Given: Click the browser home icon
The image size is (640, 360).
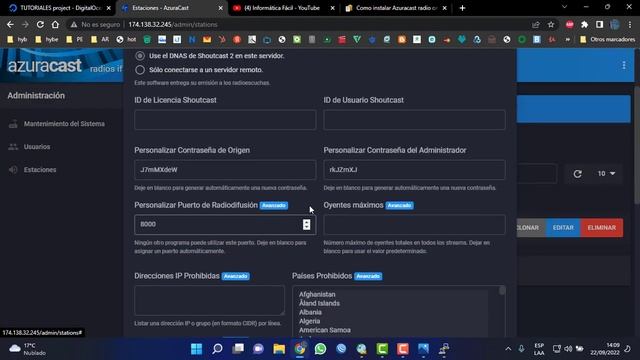Looking at the screenshot, I should click(x=55, y=24).
